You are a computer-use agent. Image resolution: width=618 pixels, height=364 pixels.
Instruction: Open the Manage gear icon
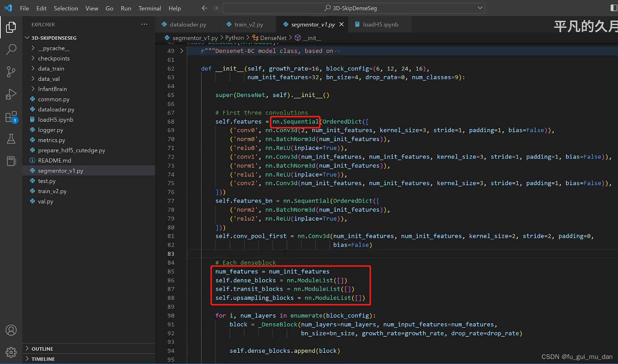(11, 352)
